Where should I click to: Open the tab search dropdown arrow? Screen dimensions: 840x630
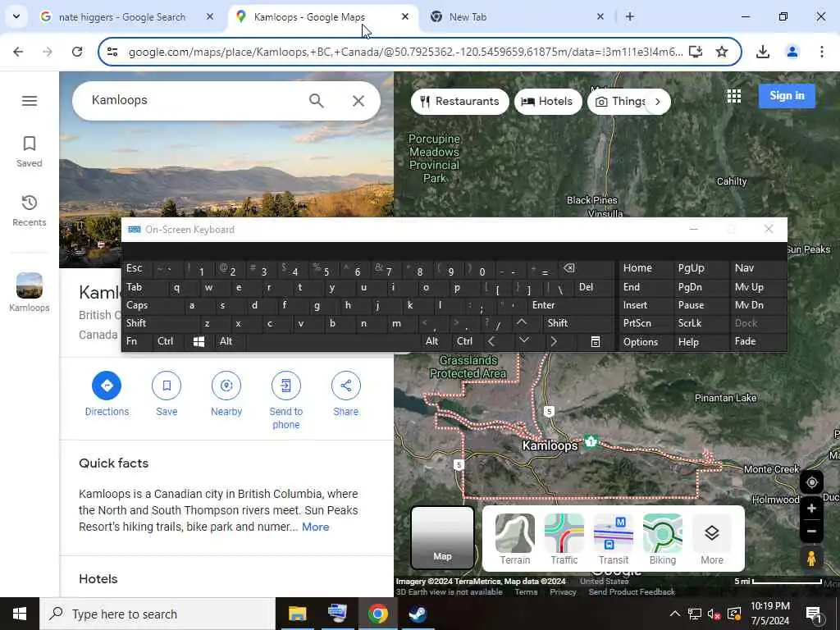16,16
